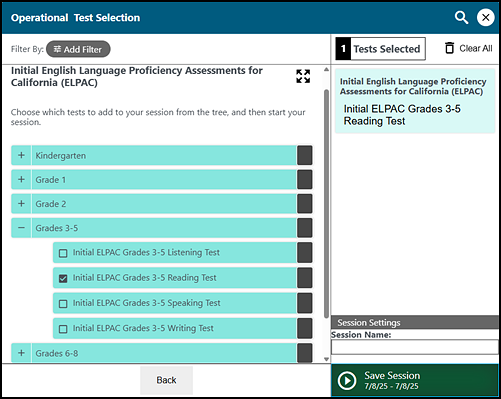Click the Back button
This screenshot has height=399, width=501.
(166, 380)
